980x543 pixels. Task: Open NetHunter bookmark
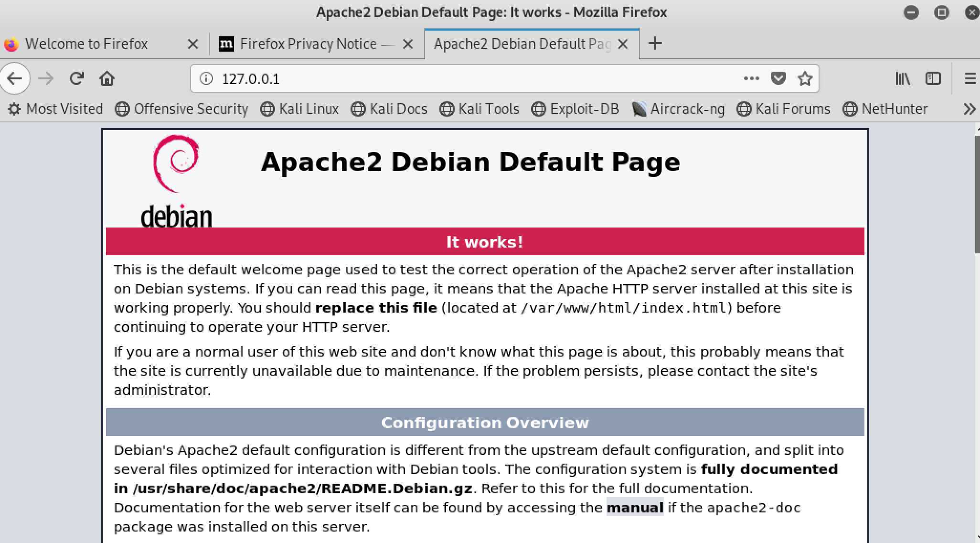tap(885, 109)
